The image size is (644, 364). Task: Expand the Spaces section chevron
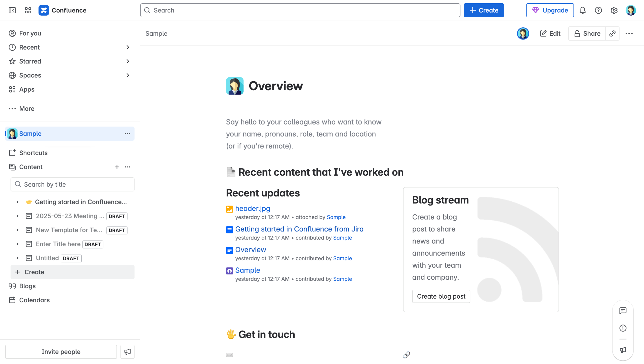128,75
